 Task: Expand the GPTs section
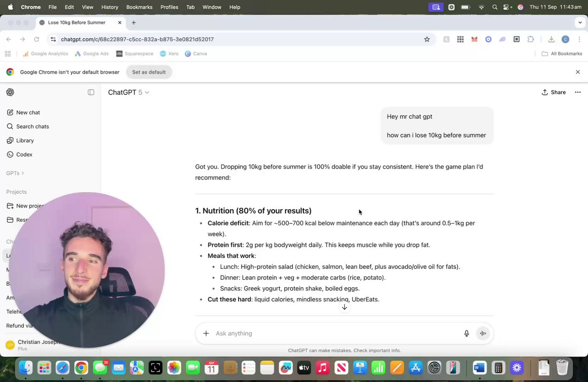[x=15, y=173]
